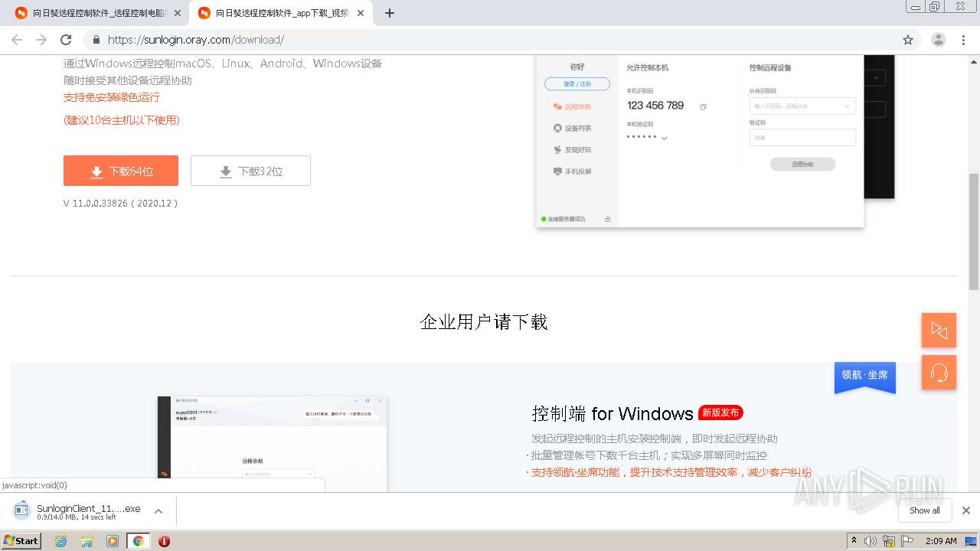
Task: Focus the address bar URL
Action: click(196, 40)
